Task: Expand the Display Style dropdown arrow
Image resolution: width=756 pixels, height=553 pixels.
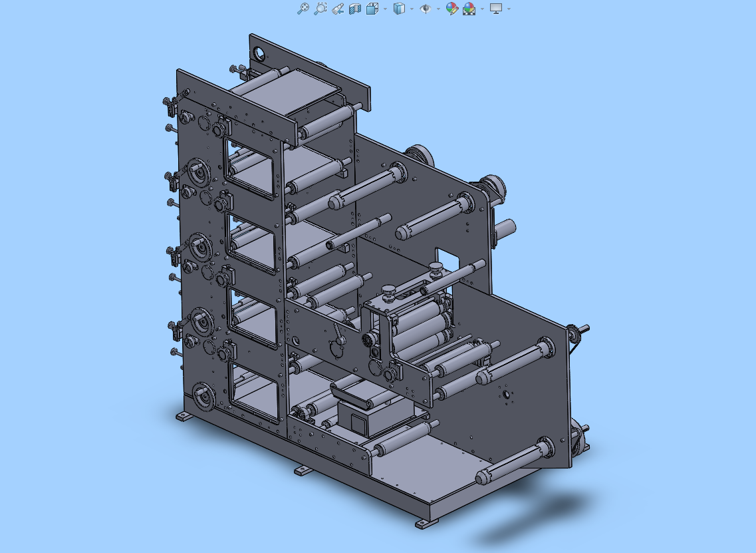Action: (x=412, y=9)
